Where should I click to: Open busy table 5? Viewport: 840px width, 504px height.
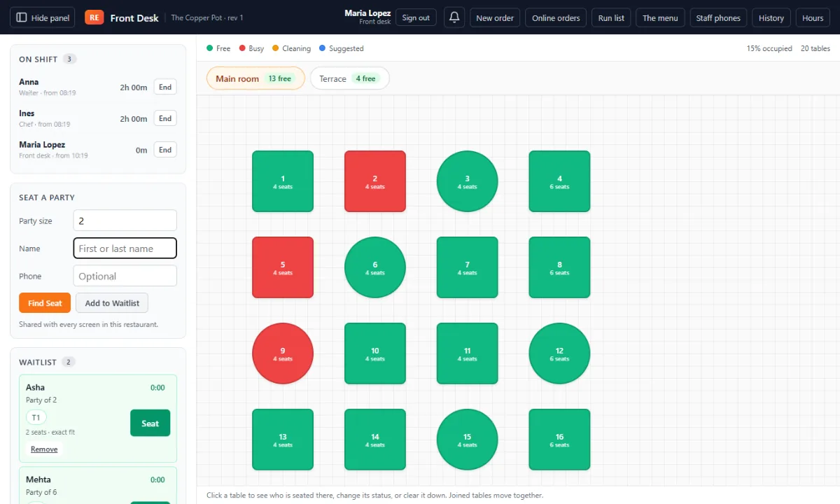coord(283,267)
